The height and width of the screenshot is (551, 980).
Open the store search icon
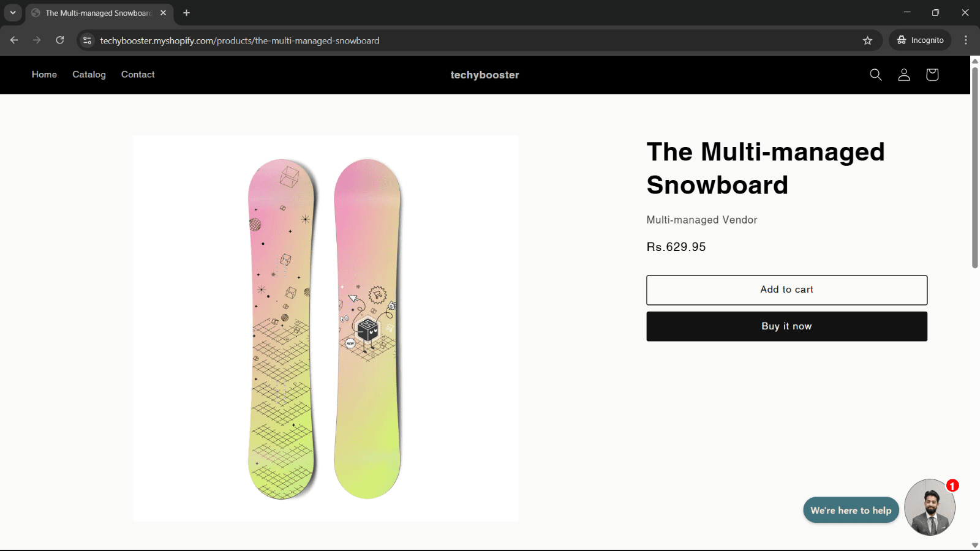pos(876,75)
